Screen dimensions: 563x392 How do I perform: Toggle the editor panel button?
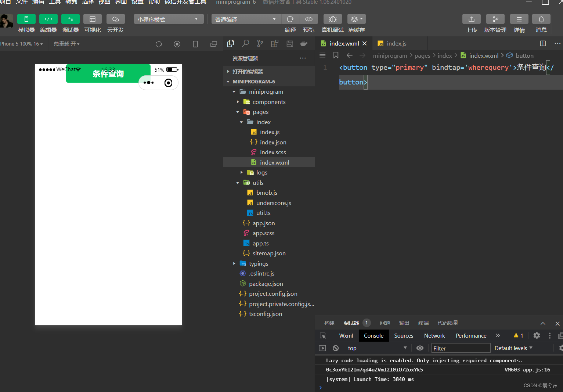pos(48,19)
